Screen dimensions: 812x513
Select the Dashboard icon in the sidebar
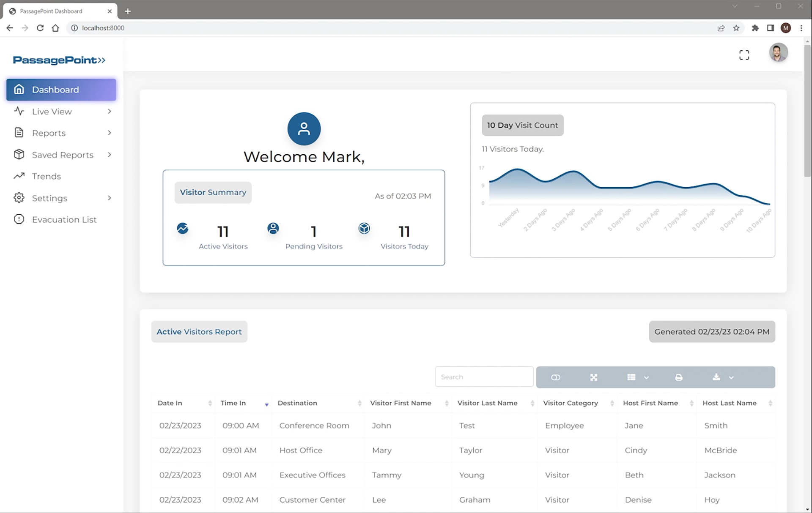point(19,89)
